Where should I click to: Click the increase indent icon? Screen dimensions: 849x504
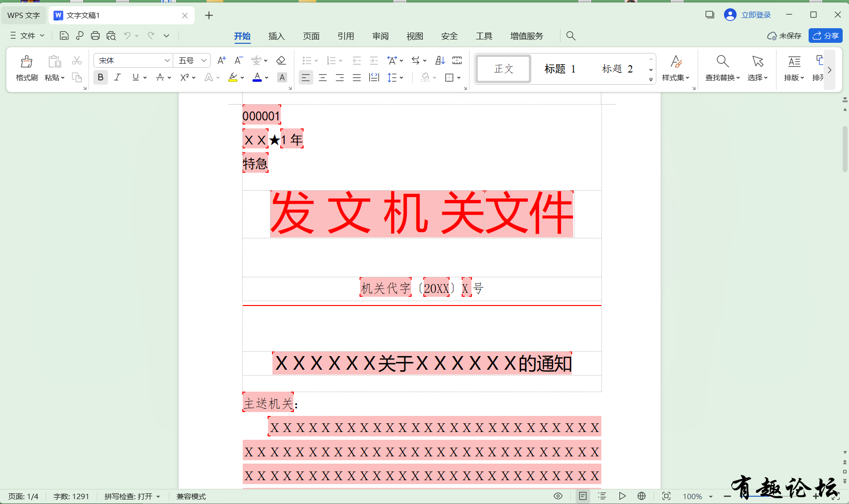tap(374, 60)
